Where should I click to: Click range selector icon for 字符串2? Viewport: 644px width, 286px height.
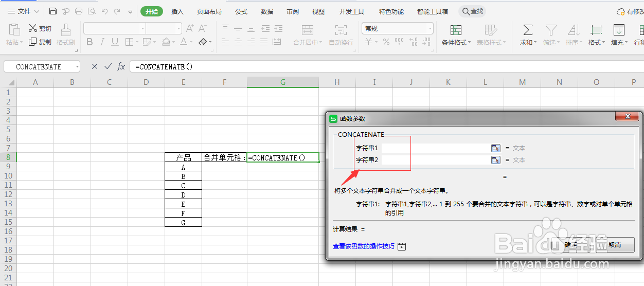[496, 160]
